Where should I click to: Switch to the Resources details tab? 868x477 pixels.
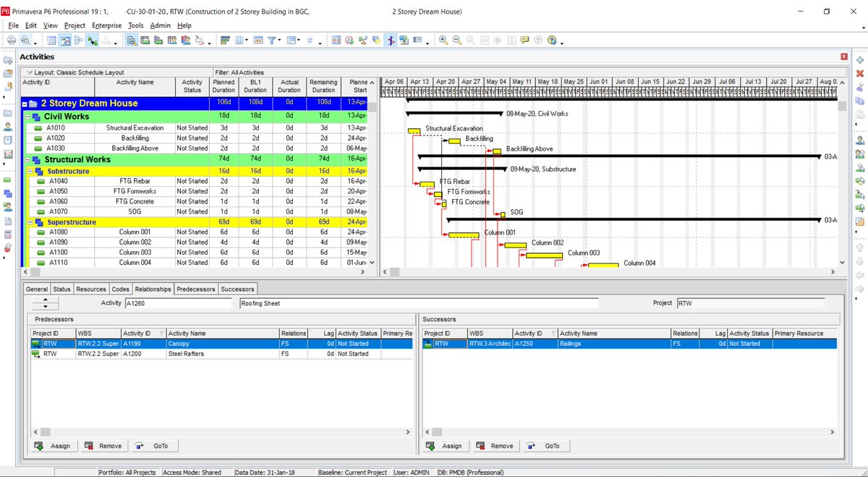click(x=91, y=289)
